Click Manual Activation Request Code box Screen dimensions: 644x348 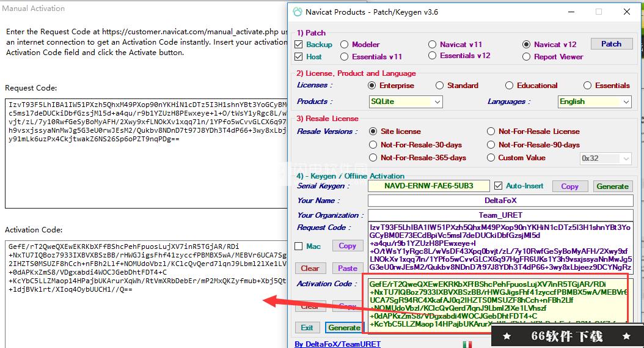(146, 153)
